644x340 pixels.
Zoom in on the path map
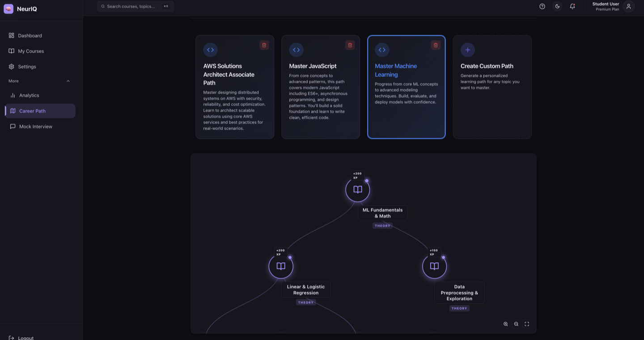[x=506, y=324]
